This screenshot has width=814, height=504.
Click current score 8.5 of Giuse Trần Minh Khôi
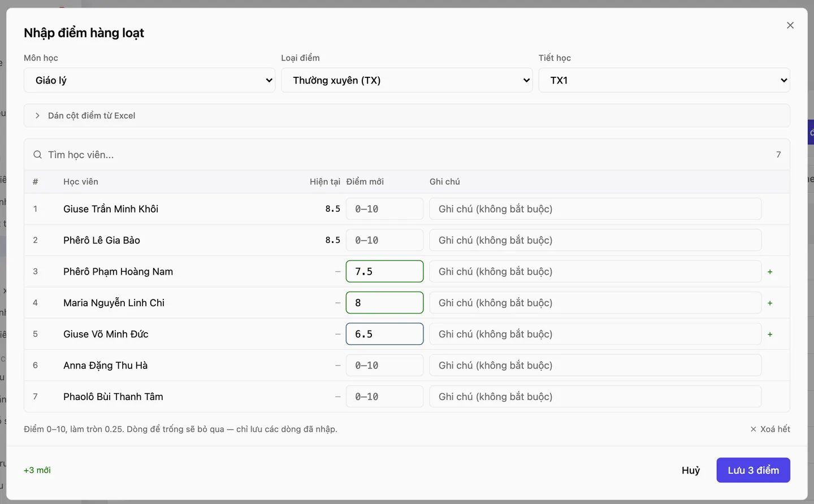coord(332,209)
